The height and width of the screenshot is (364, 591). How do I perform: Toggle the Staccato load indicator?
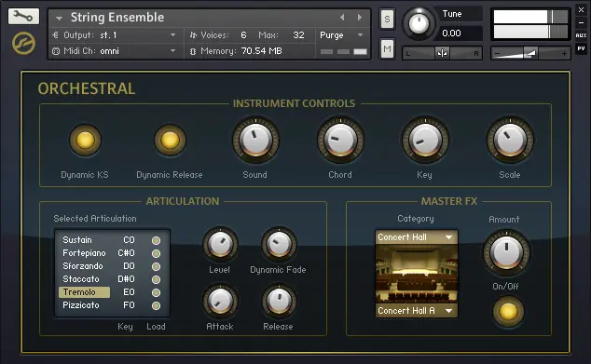[156, 279]
